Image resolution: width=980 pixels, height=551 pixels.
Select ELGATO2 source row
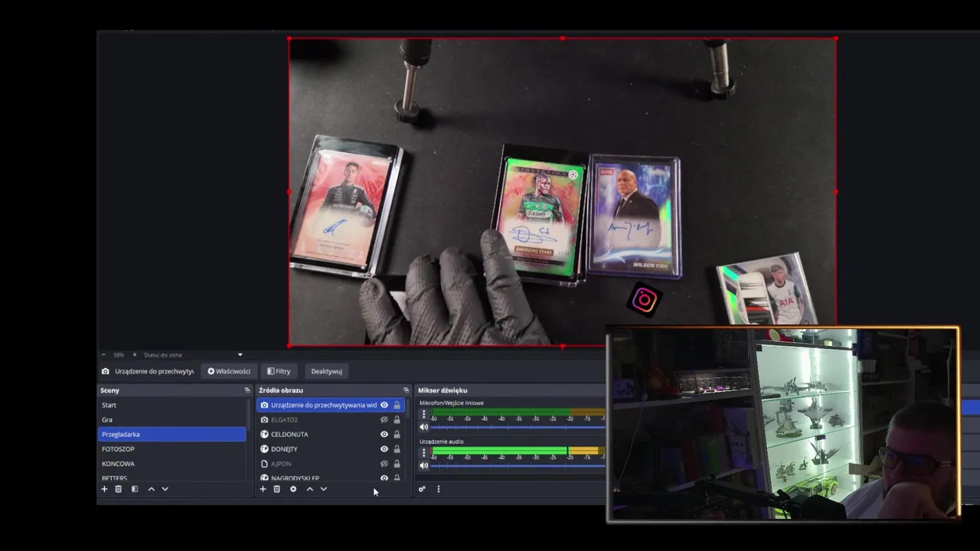coord(329,419)
